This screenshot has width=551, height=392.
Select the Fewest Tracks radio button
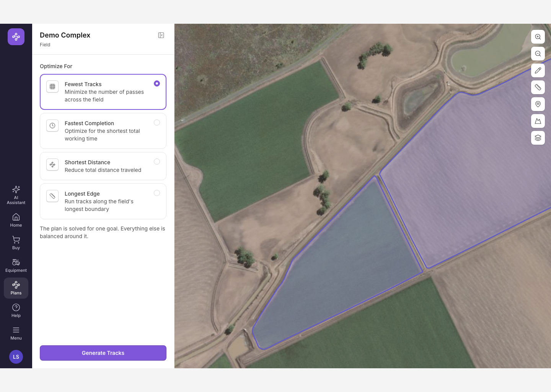tap(157, 83)
